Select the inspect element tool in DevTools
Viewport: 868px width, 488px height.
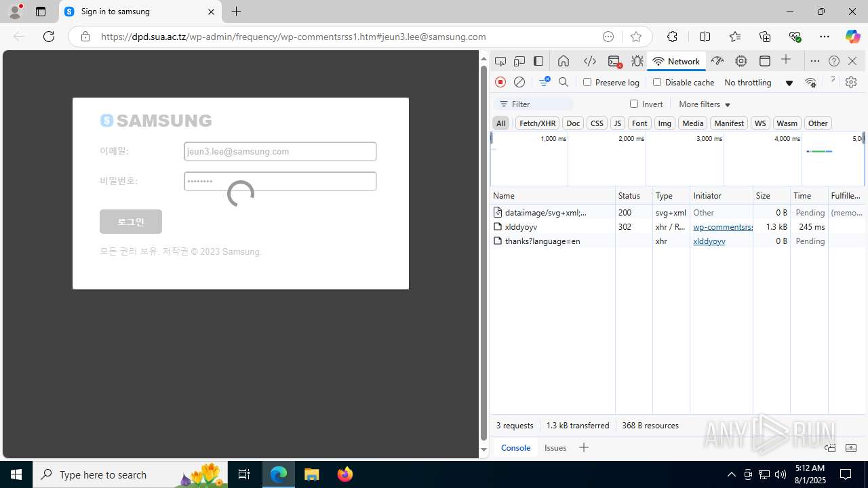point(500,61)
